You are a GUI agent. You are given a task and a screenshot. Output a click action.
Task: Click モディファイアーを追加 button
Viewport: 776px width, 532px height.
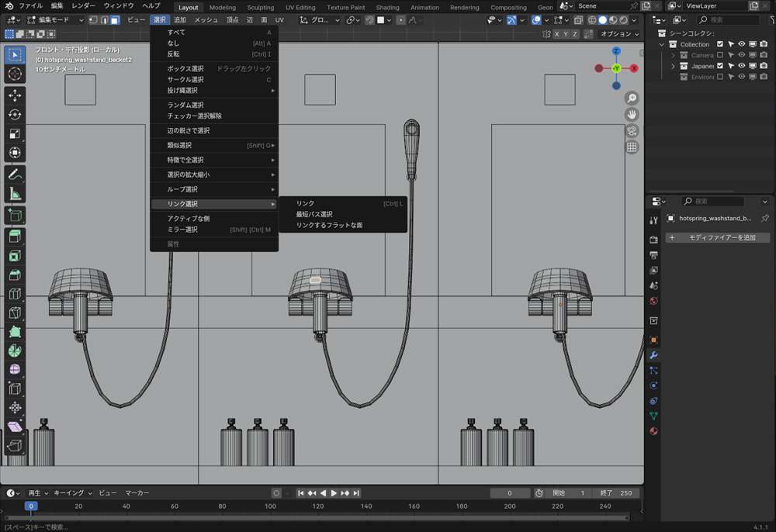coord(717,237)
